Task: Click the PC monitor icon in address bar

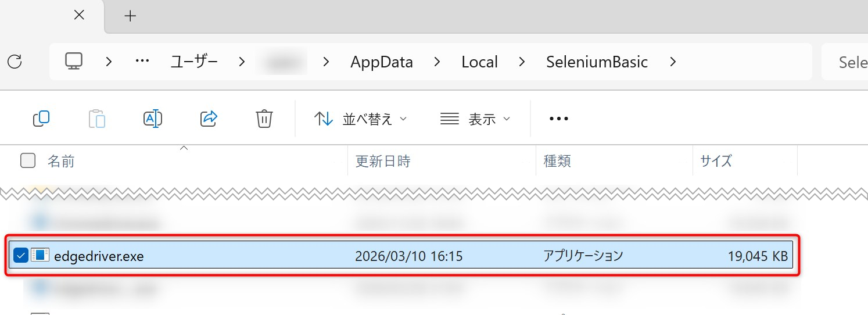Action: click(x=74, y=62)
